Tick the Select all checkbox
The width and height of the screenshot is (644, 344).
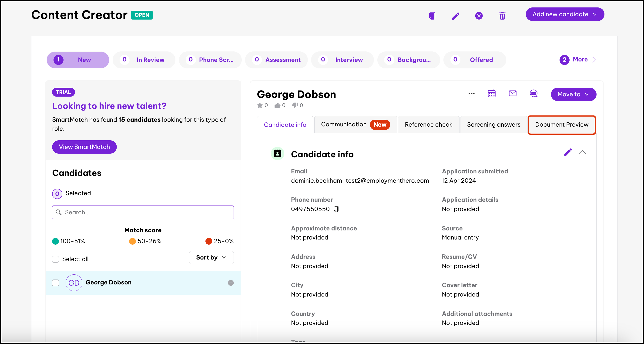(x=56, y=259)
